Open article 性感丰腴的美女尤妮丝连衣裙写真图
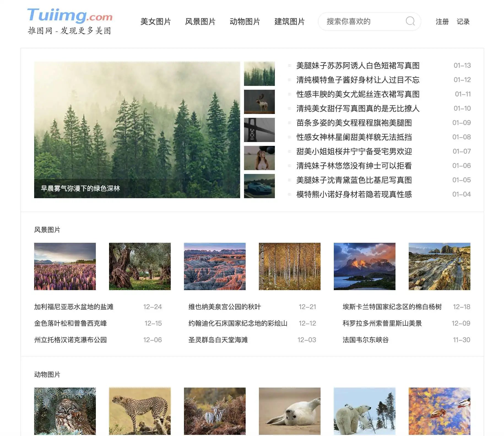Image resolution: width=504 pixels, height=436 pixels. tap(358, 94)
